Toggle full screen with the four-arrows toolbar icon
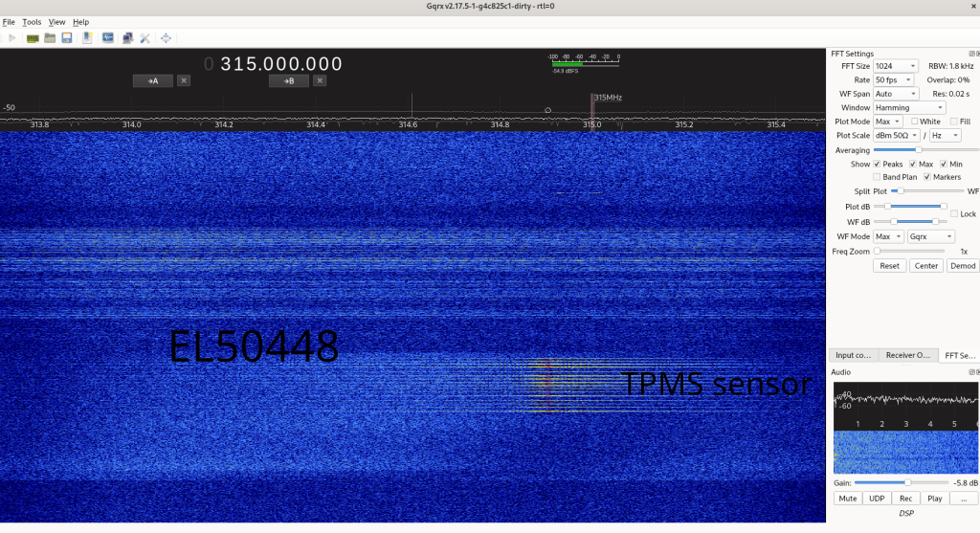Screen dimensions: 980x533 [166, 38]
